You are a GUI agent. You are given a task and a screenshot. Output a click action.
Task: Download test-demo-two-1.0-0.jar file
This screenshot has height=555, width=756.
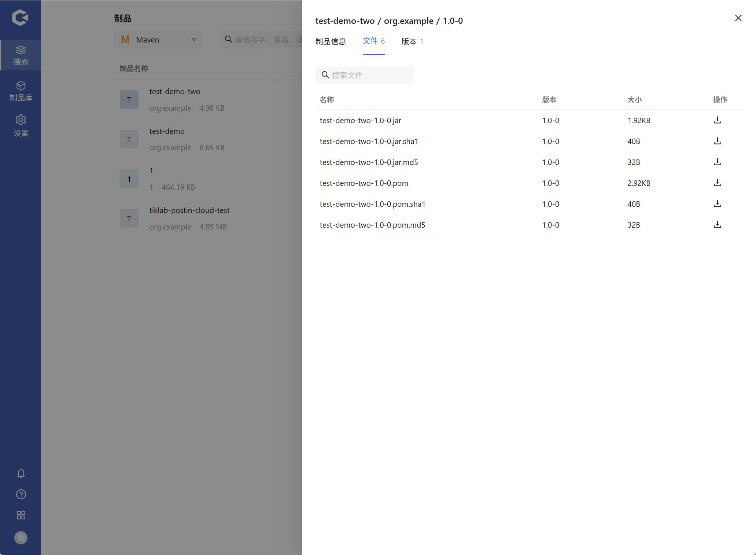[x=717, y=120]
